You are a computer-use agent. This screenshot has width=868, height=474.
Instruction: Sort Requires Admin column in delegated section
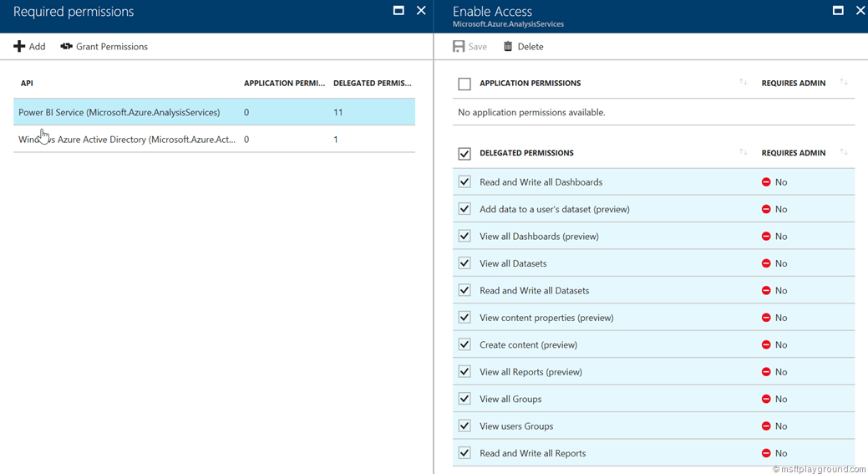844,152
